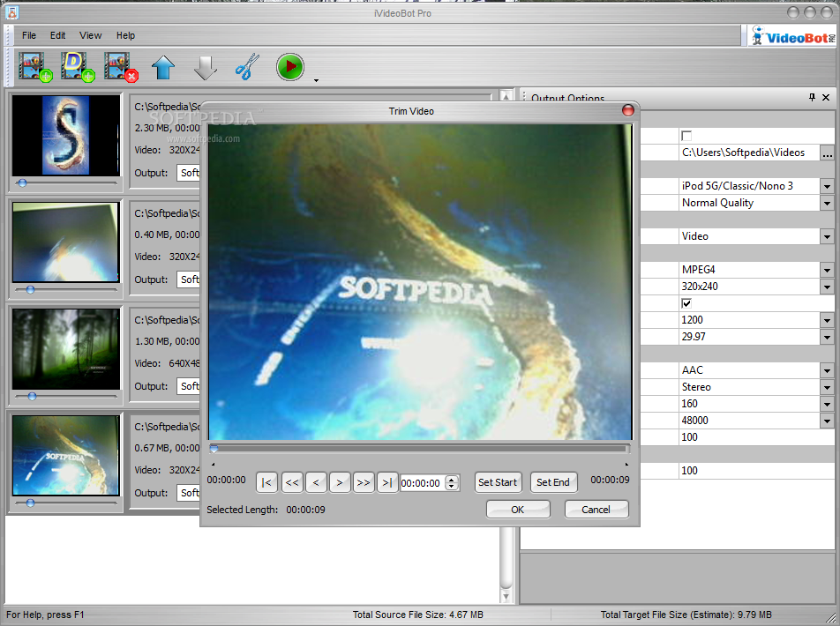840x626 pixels.
Task: Click slider under the fourth thumbnail
Action: [66, 503]
